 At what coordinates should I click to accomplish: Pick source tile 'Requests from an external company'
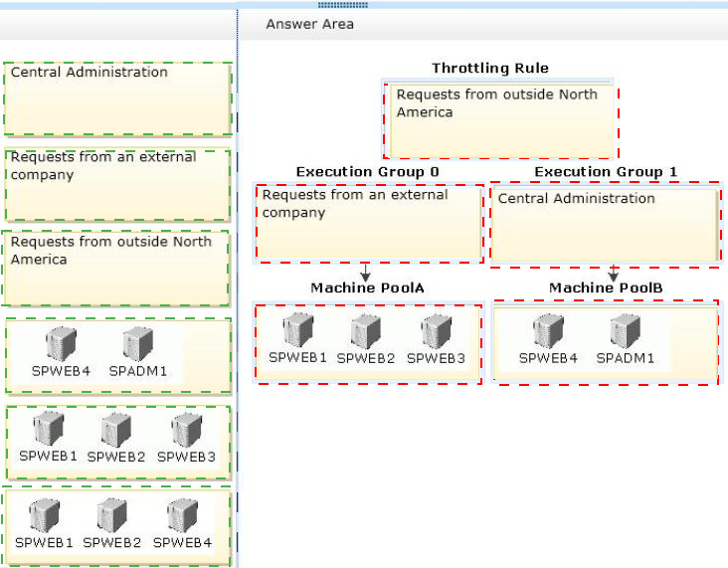tap(117, 185)
